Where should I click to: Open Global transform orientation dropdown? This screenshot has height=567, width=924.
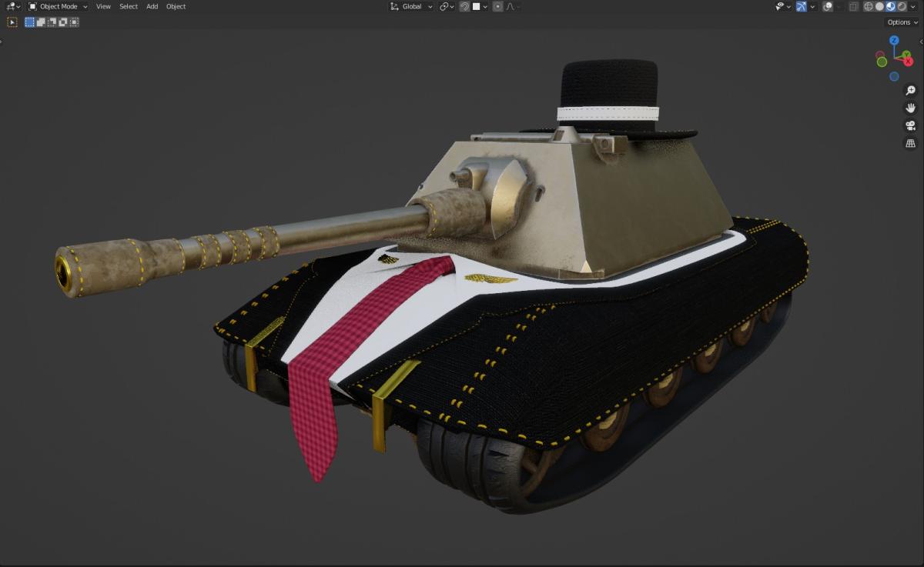(x=411, y=6)
